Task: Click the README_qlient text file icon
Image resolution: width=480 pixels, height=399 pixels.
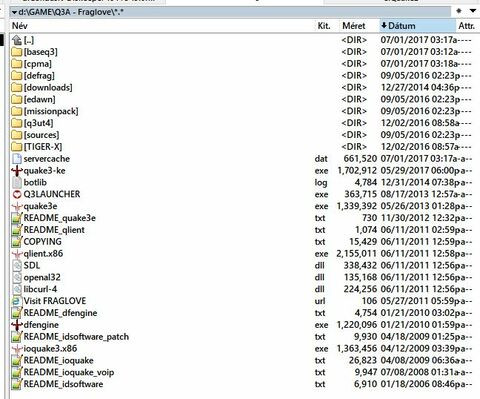Action: (x=17, y=230)
